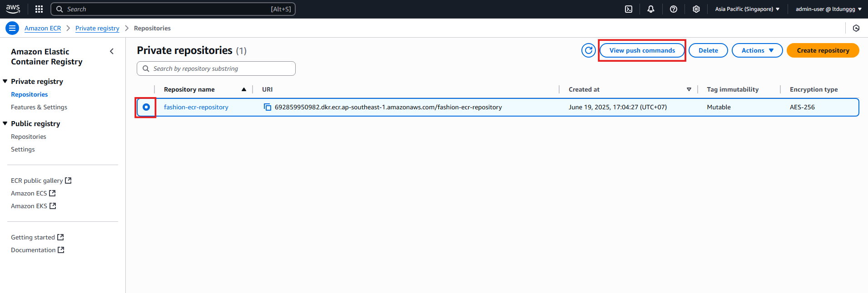The height and width of the screenshot is (293, 868).
Task: Open Public registry Settings
Action: (23, 149)
